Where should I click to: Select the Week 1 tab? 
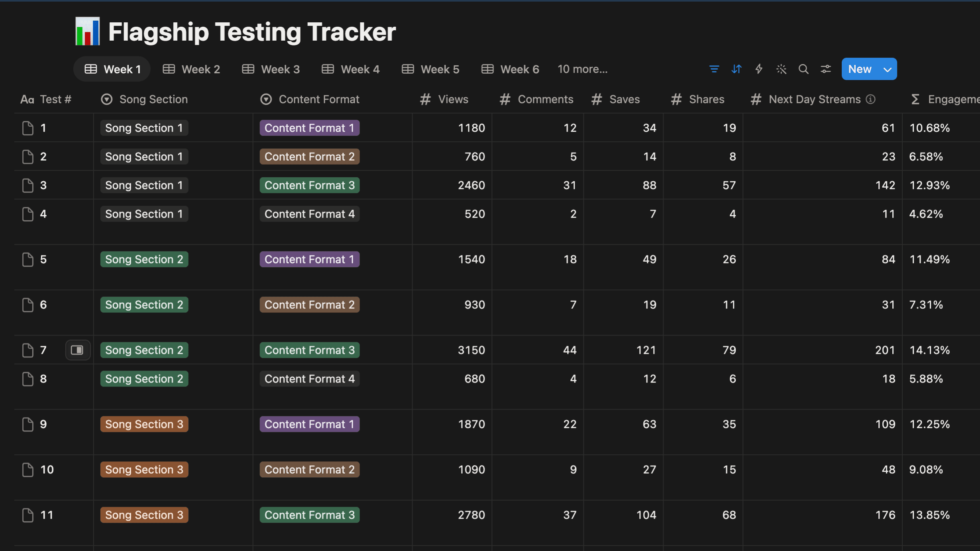coord(112,69)
